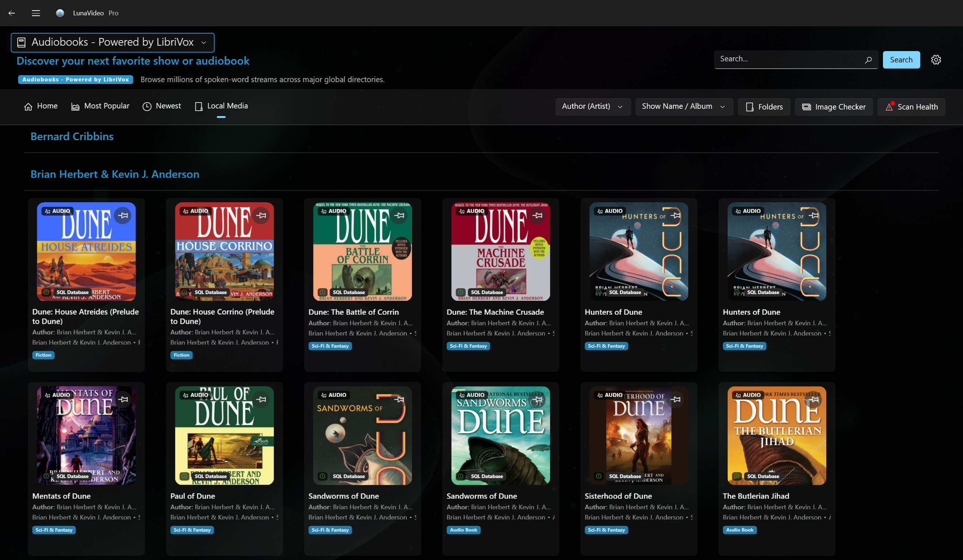Click the title "The Butlerian Jihad"
The width and height of the screenshot is (963, 560).
point(756,496)
